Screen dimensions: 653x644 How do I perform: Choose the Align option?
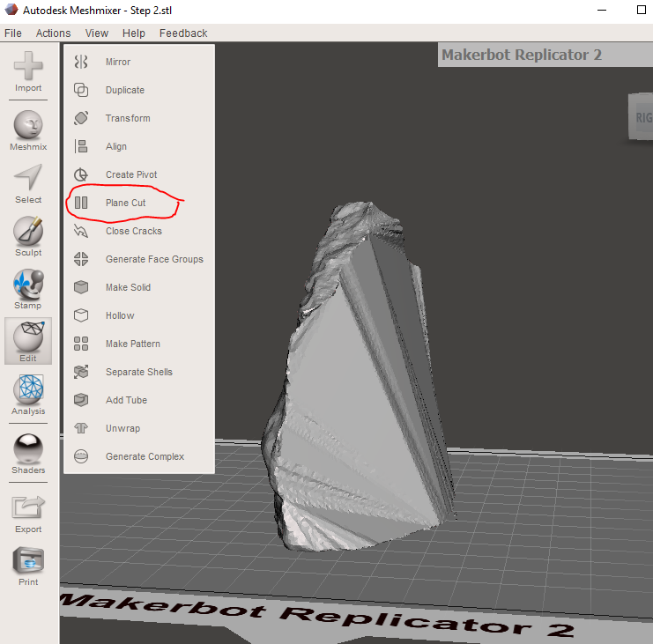pos(139,146)
